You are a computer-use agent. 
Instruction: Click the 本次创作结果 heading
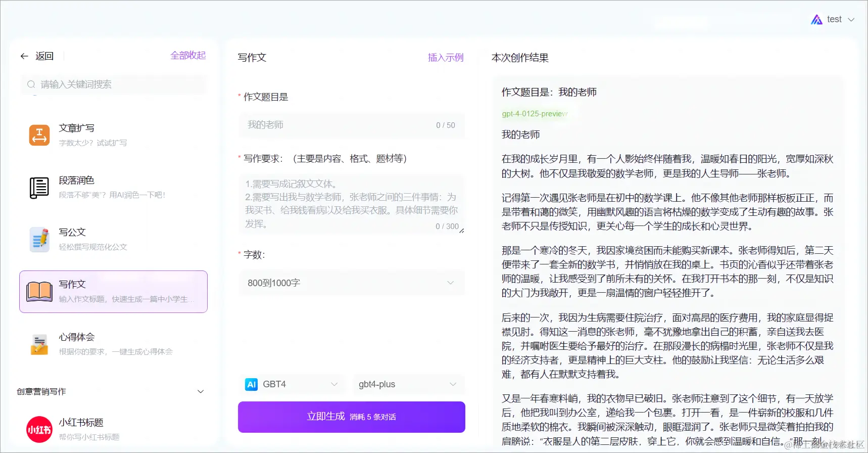click(520, 58)
